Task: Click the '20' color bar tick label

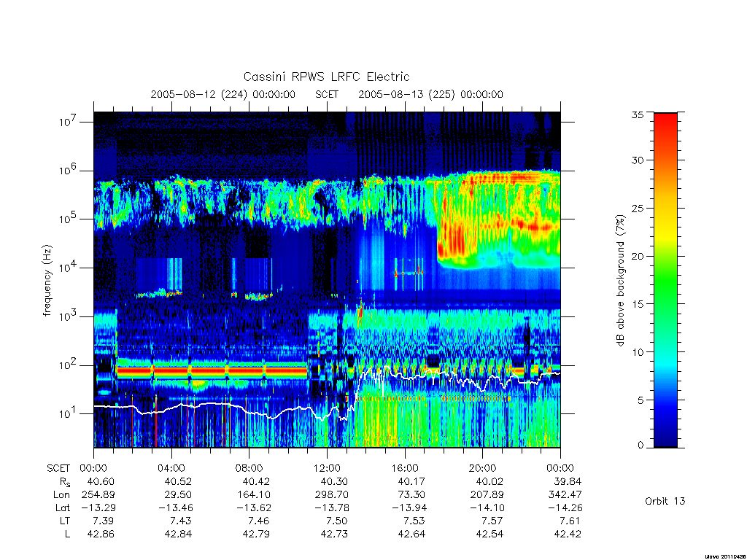Action: 637,256
